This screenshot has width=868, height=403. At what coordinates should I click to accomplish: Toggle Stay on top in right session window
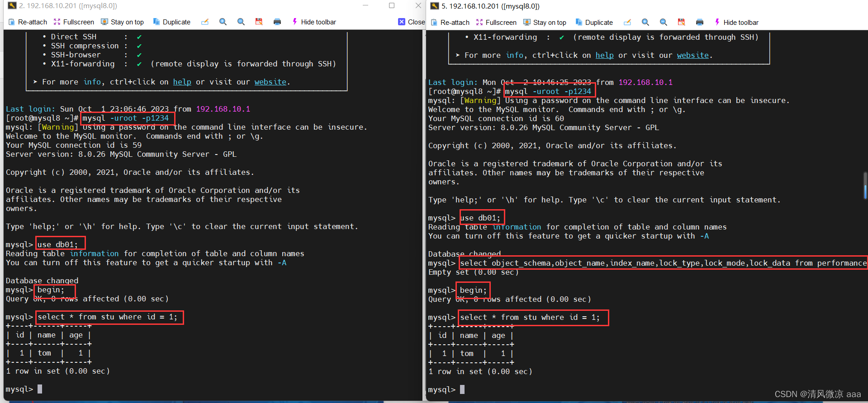pyautogui.click(x=545, y=22)
